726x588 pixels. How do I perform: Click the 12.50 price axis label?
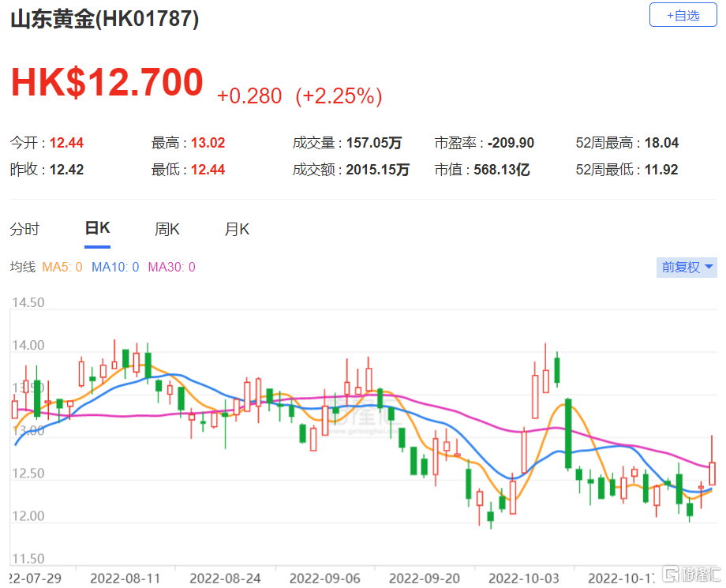28,474
